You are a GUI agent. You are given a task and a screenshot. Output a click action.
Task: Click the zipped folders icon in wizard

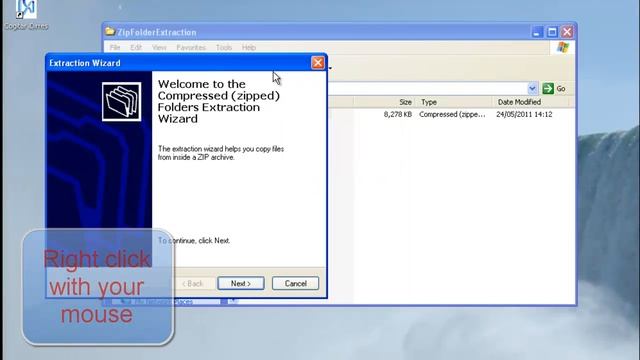(x=122, y=102)
